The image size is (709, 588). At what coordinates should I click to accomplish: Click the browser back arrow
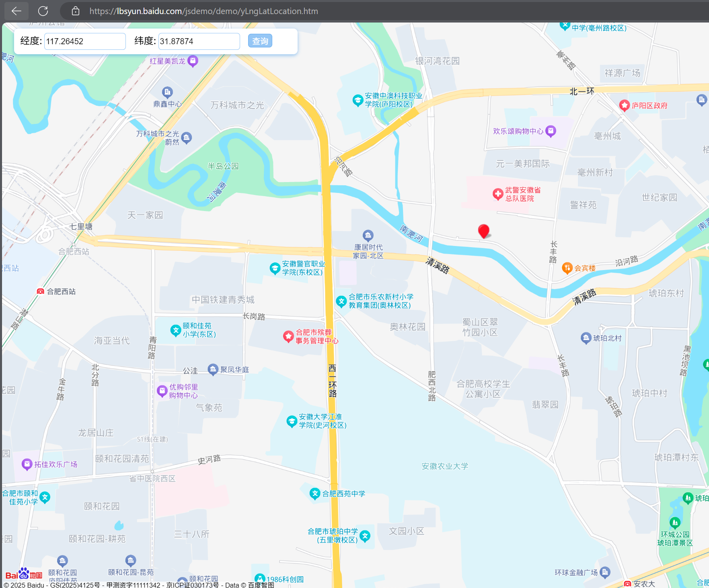point(16,11)
